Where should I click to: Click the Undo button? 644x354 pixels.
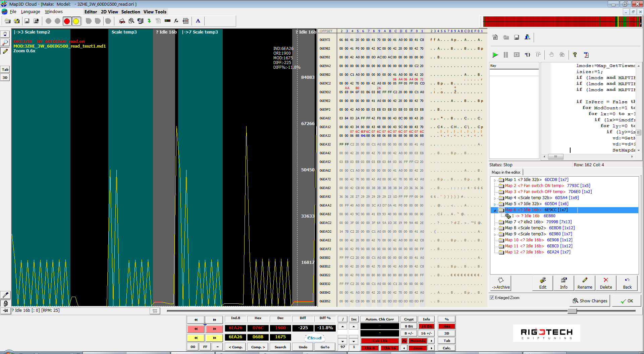tap(303, 347)
